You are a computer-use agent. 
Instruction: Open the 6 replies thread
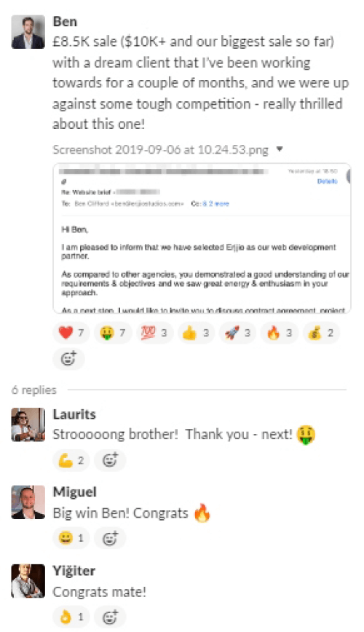[34, 390]
